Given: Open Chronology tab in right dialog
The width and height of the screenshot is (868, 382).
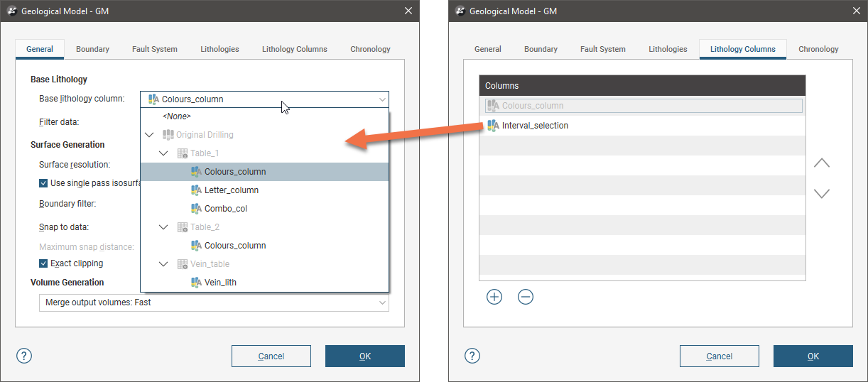Looking at the screenshot, I should (x=818, y=49).
